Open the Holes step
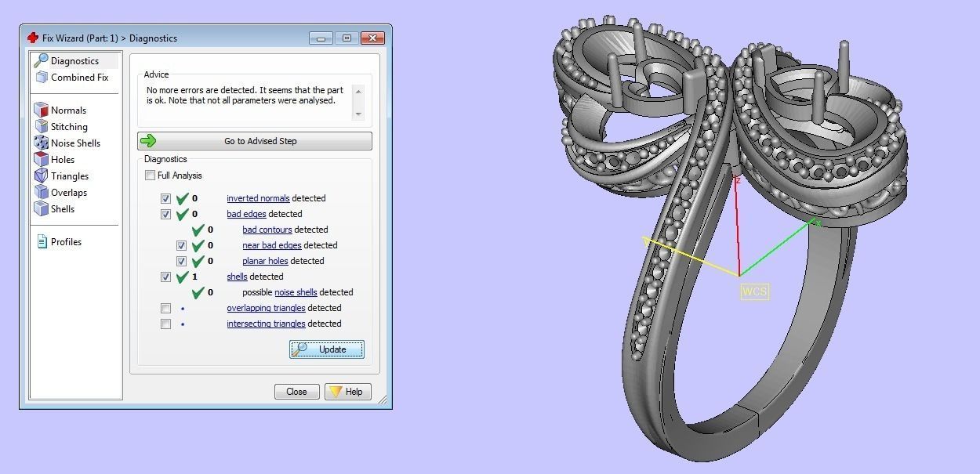This screenshot has width=980, height=474. tap(63, 159)
